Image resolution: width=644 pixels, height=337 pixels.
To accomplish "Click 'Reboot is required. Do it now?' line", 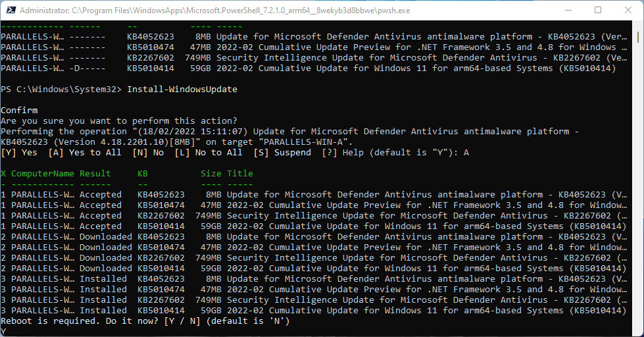I will coord(145,321).
